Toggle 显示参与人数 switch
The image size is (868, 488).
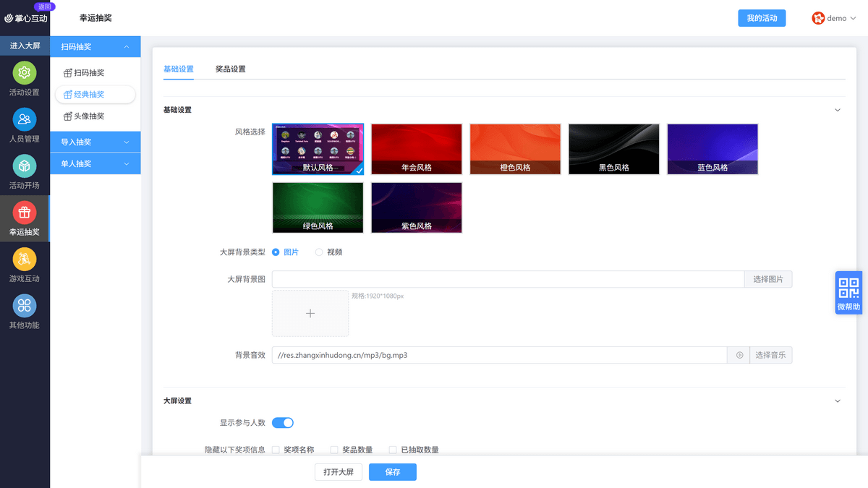click(283, 423)
